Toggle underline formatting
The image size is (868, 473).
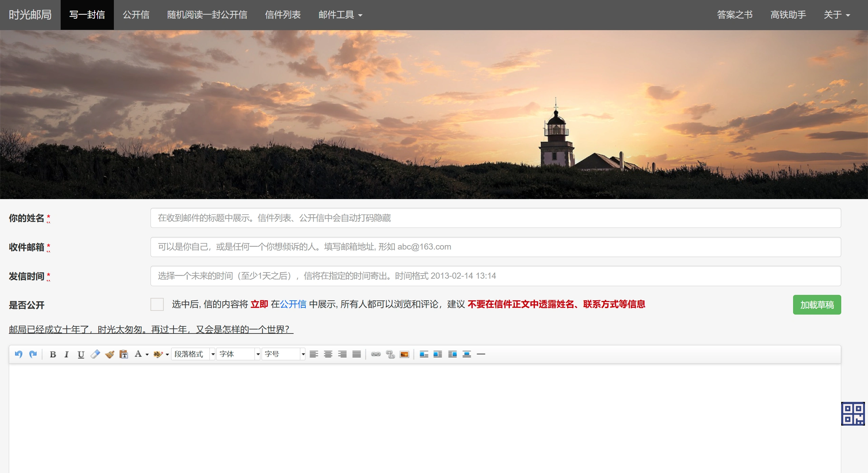pyautogui.click(x=81, y=354)
